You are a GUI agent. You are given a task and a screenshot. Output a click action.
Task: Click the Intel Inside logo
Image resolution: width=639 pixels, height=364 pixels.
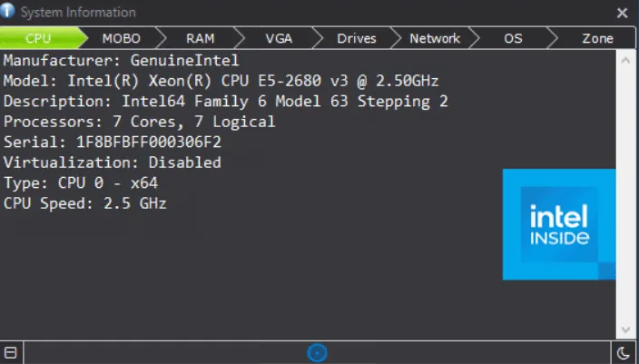click(x=559, y=224)
